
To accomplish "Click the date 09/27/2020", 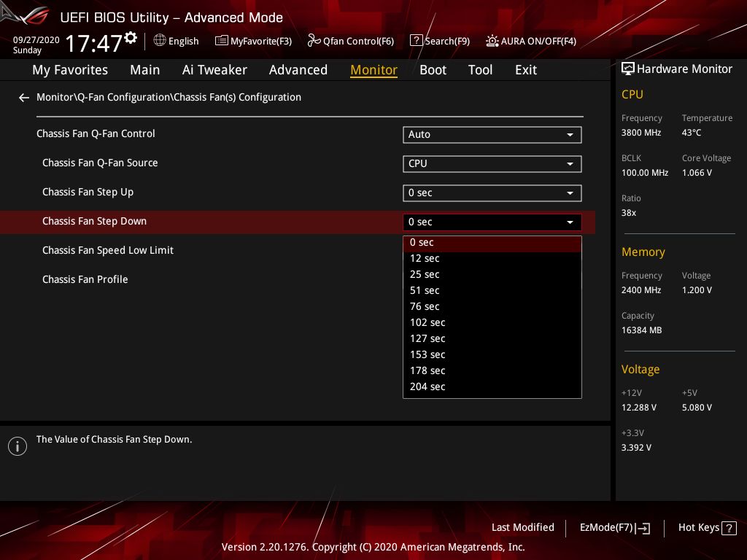I will (36, 40).
